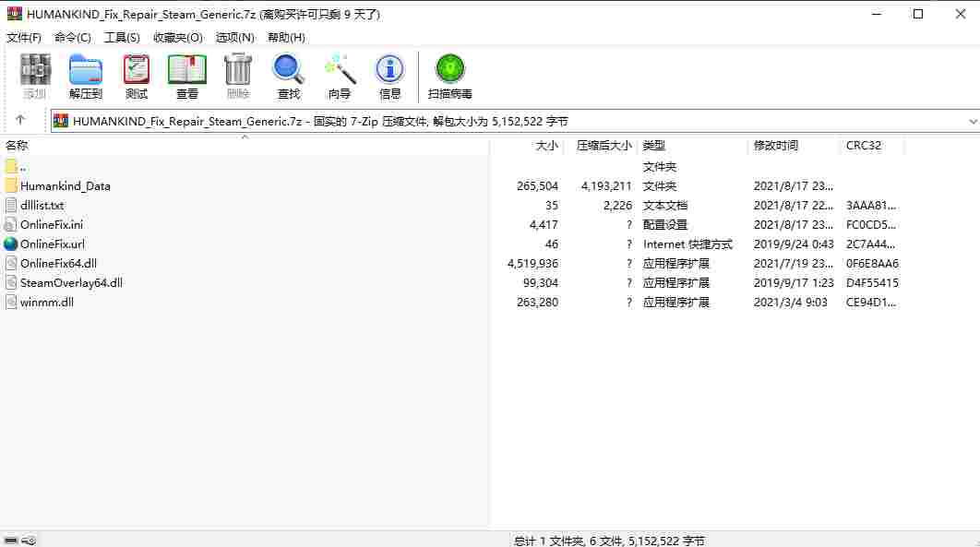This screenshot has height=547, width=980.
Task: Click CRC value D4F55415
Action: coord(872,283)
